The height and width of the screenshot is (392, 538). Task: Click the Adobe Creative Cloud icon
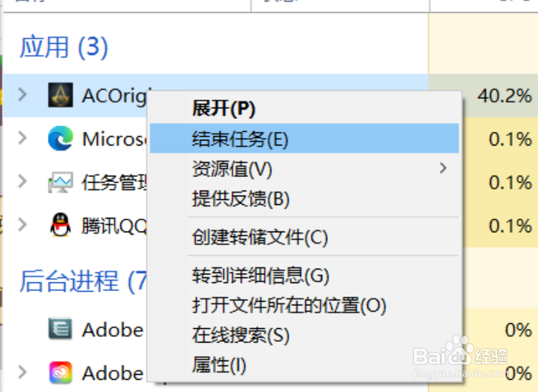[60, 373]
